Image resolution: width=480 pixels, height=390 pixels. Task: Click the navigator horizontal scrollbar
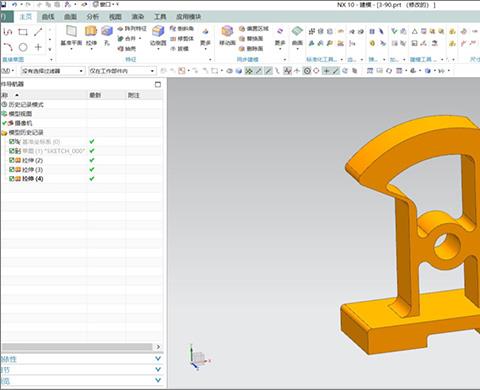[77, 347]
